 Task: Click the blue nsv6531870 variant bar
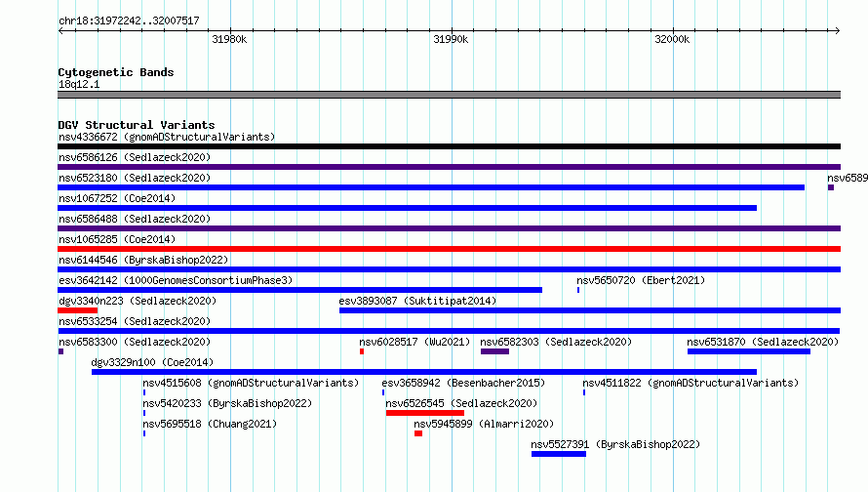(749, 351)
